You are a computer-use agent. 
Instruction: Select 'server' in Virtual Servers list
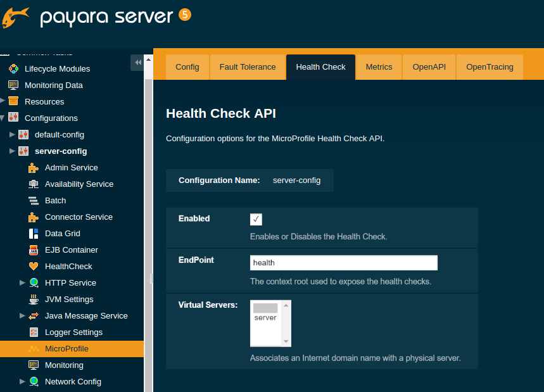click(x=265, y=318)
